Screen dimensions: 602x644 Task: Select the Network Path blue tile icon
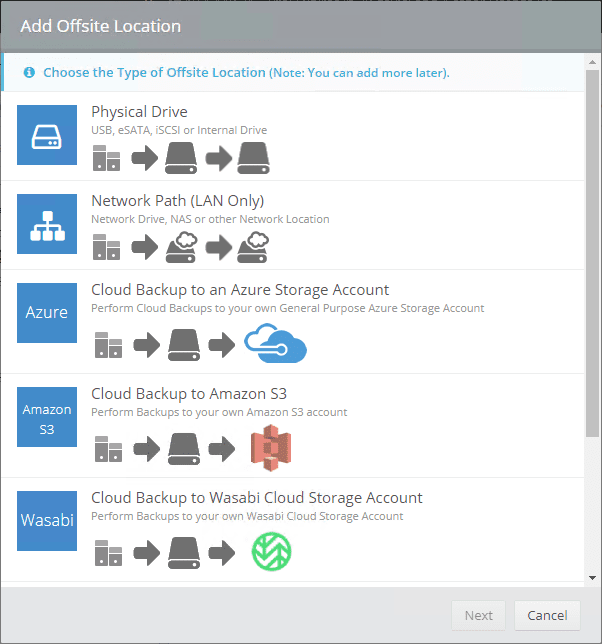pyautogui.click(x=47, y=224)
